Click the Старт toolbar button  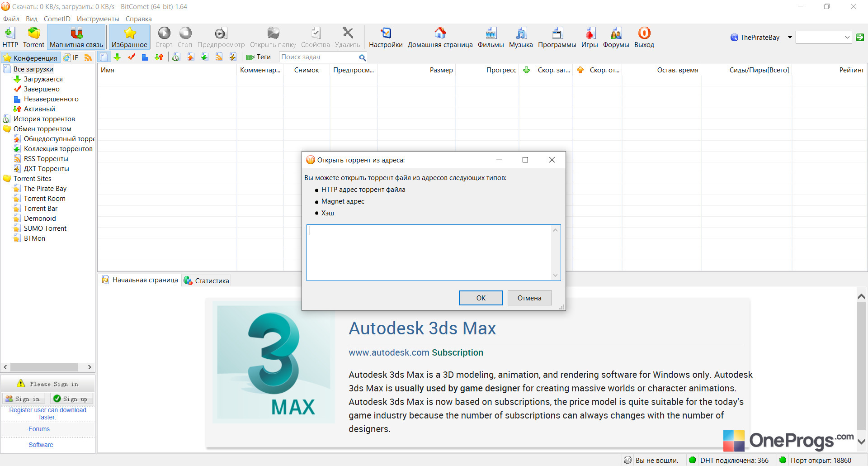coord(164,37)
